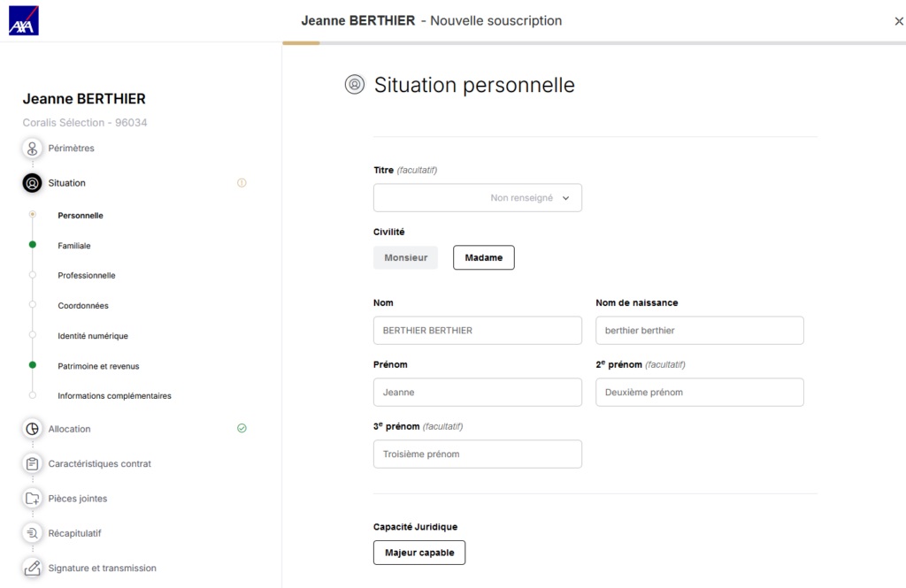Open Patrimoine et revenus sub-step
This screenshot has width=906, height=588.
pyautogui.click(x=98, y=366)
